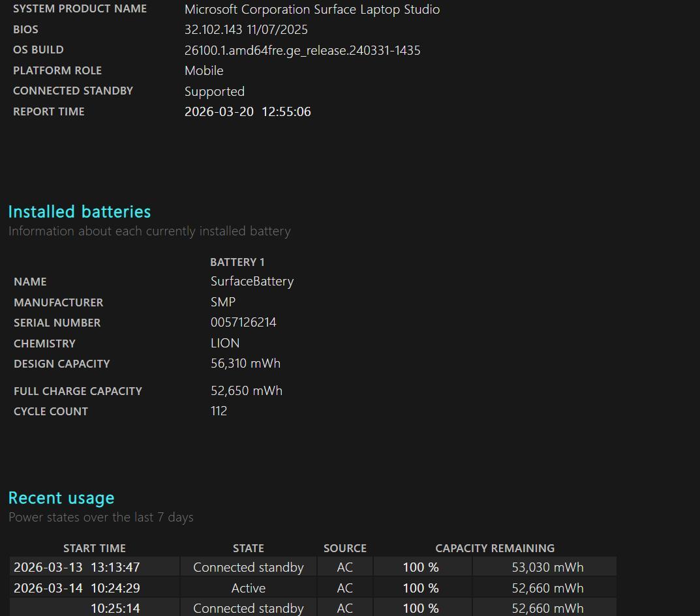The height and width of the screenshot is (616, 700).
Task: Click the 'AC' source in the 13:13:47 row
Action: [x=344, y=567]
